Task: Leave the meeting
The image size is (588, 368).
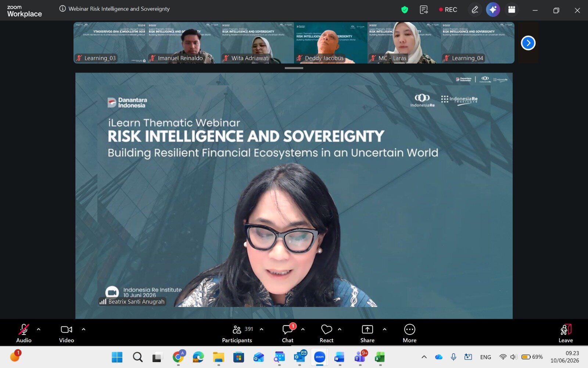Action: 566,333
